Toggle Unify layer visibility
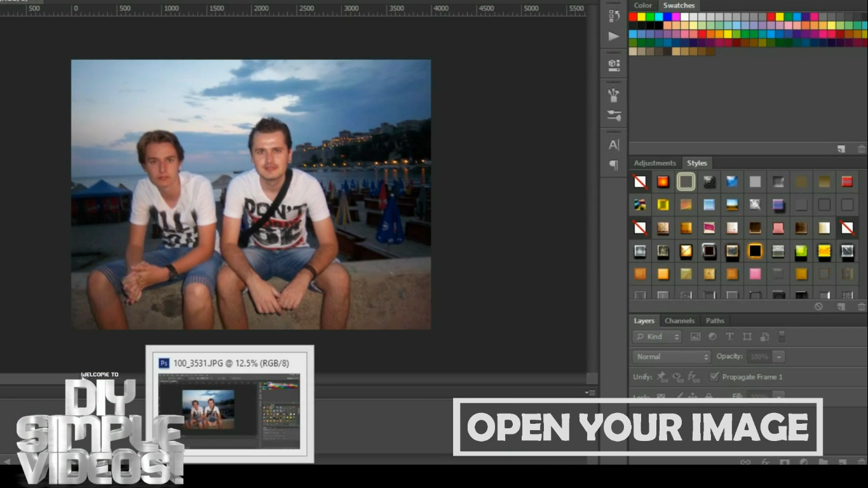 coord(678,377)
